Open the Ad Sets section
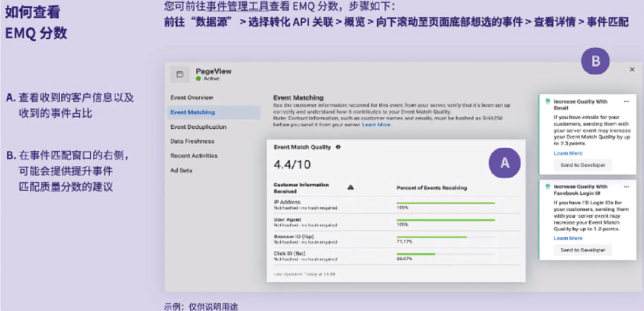The height and width of the screenshot is (311, 644). tap(181, 170)
